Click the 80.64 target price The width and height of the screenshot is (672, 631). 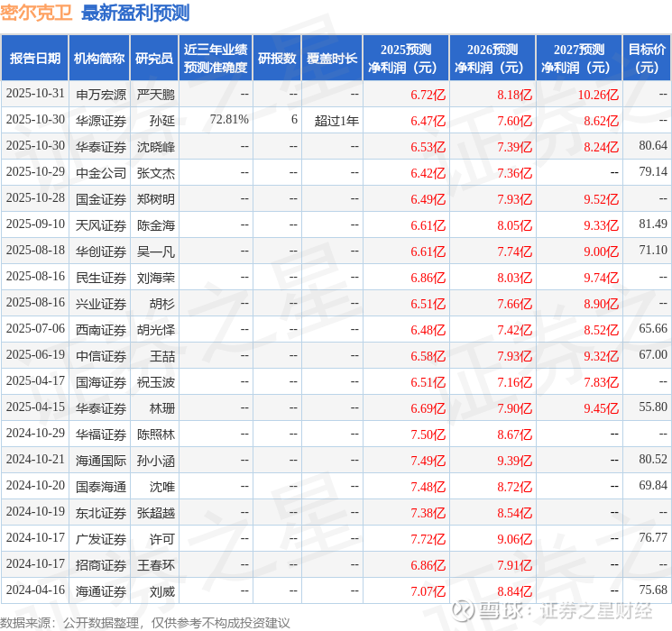tap(653, 146)
